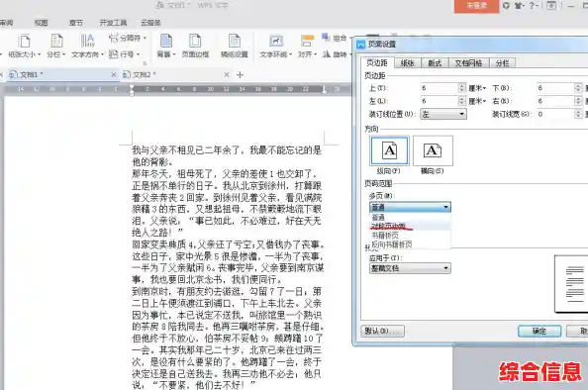
Task: Click the page setup dialog launcher arrow
Action: click(x=145, y=63)
